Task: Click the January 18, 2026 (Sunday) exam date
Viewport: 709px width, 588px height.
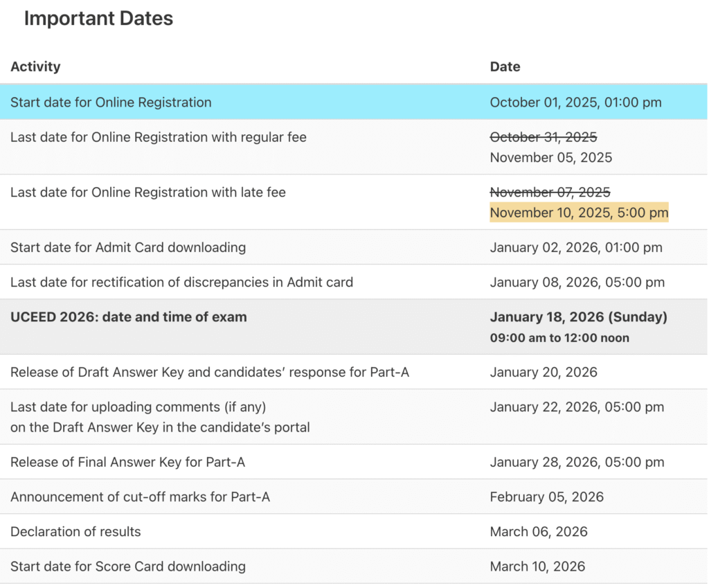Action: [x=578, y=317]
